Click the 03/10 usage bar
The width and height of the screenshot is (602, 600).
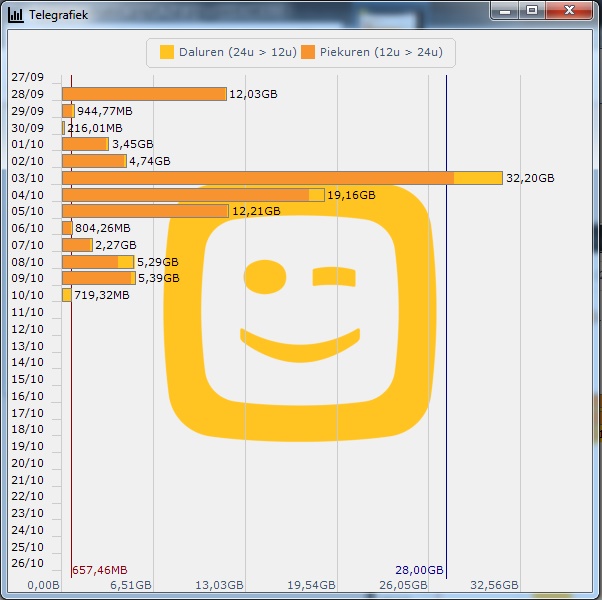282,178
